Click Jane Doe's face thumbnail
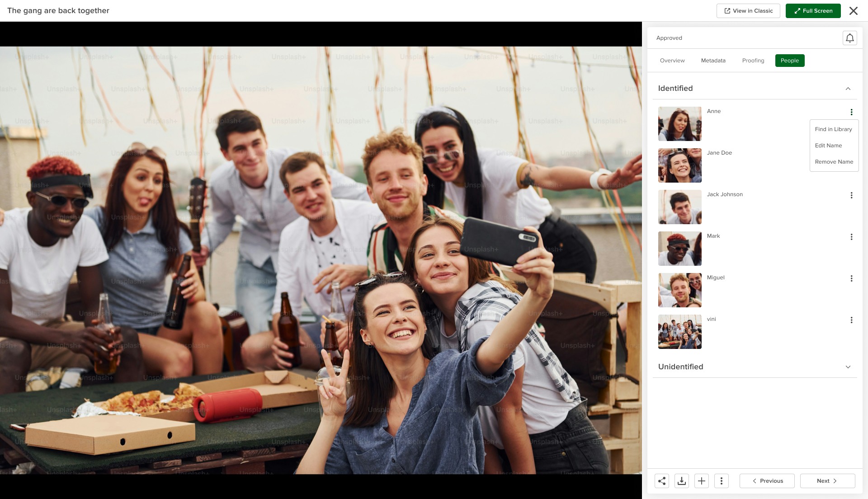 679,165
